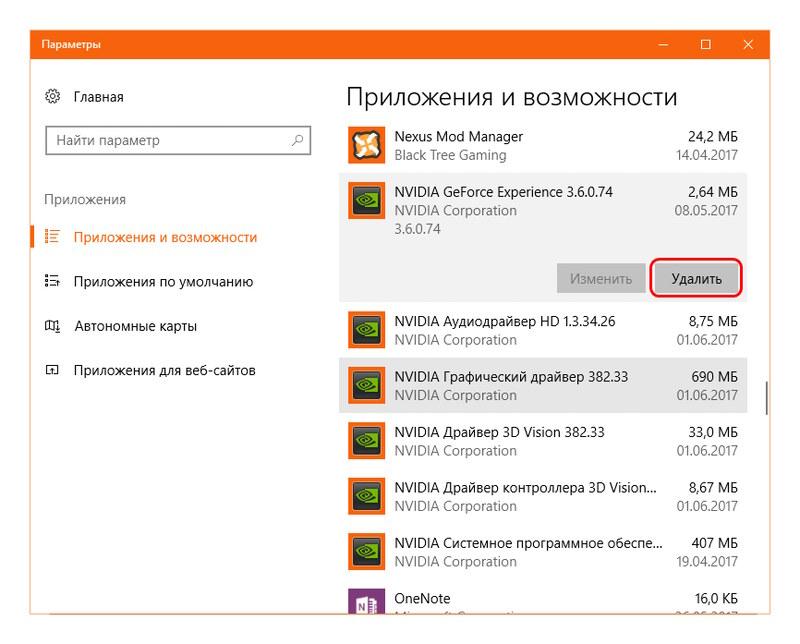Click the NVIDIA Графический драйвер app icon

[366, 385]
